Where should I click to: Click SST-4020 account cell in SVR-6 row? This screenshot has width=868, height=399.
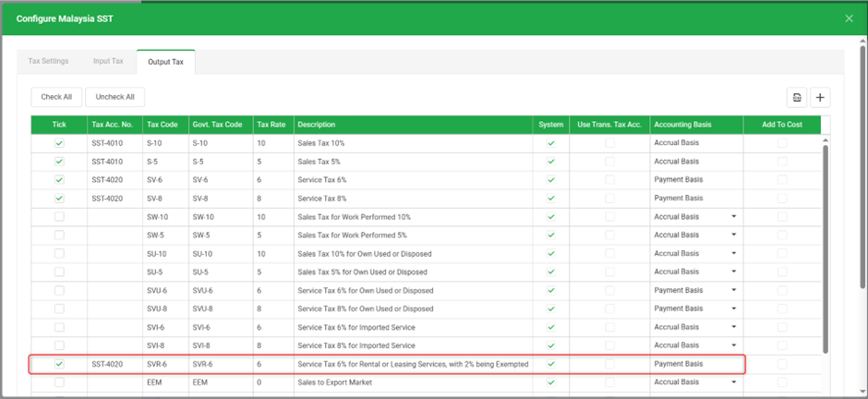click(115, 364)
